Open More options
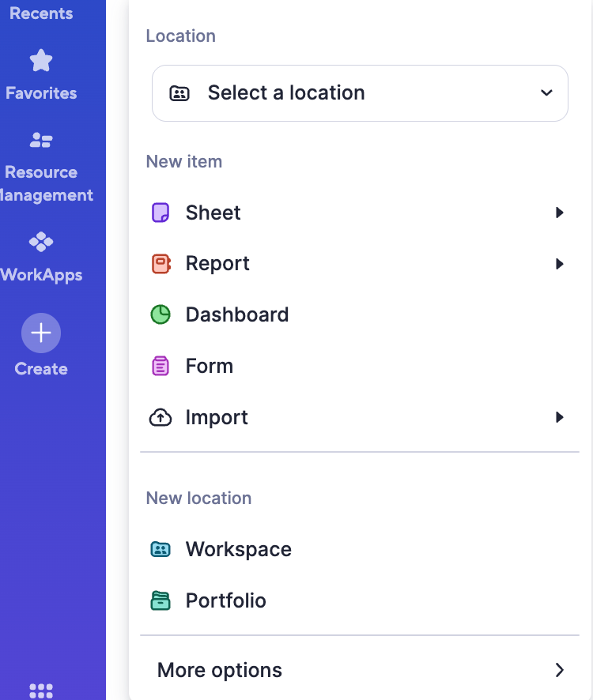The width and height of the screenshot is (593, 700). [x=360, y=670]
